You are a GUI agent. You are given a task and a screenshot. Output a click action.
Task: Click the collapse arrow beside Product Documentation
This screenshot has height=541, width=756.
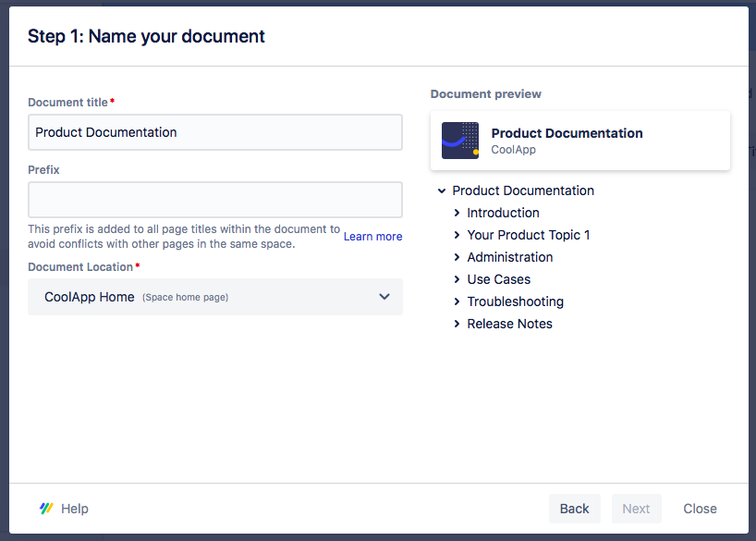(x=441, y=191)
